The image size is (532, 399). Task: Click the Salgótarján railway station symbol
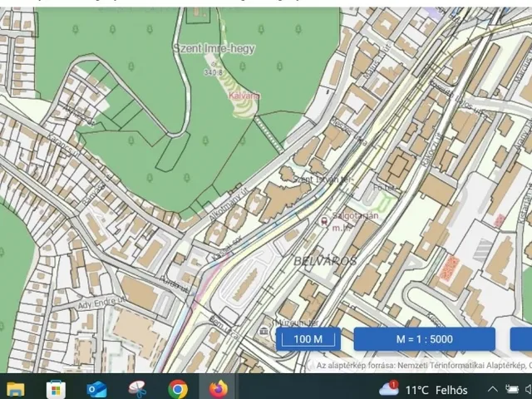(323, 222)
